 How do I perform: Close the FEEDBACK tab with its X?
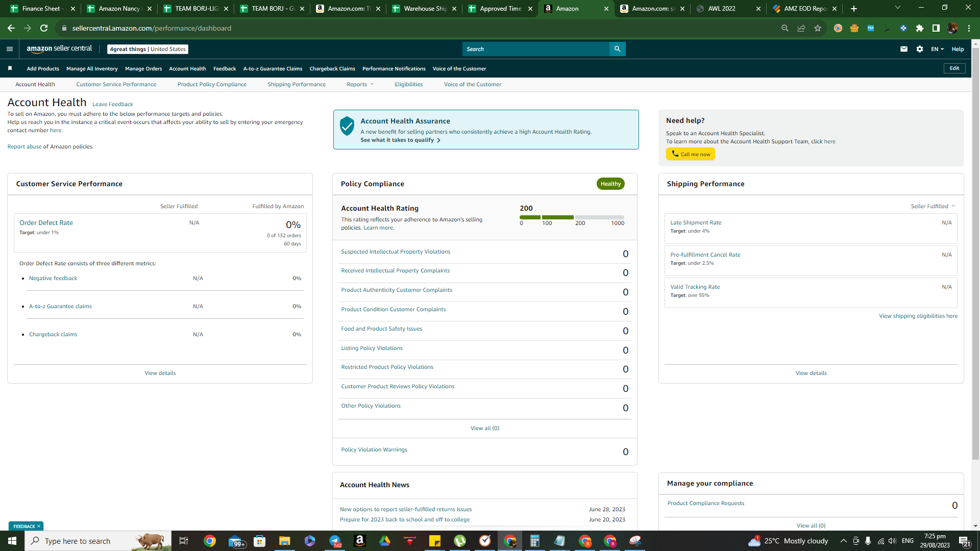click(x=39, y=526)
